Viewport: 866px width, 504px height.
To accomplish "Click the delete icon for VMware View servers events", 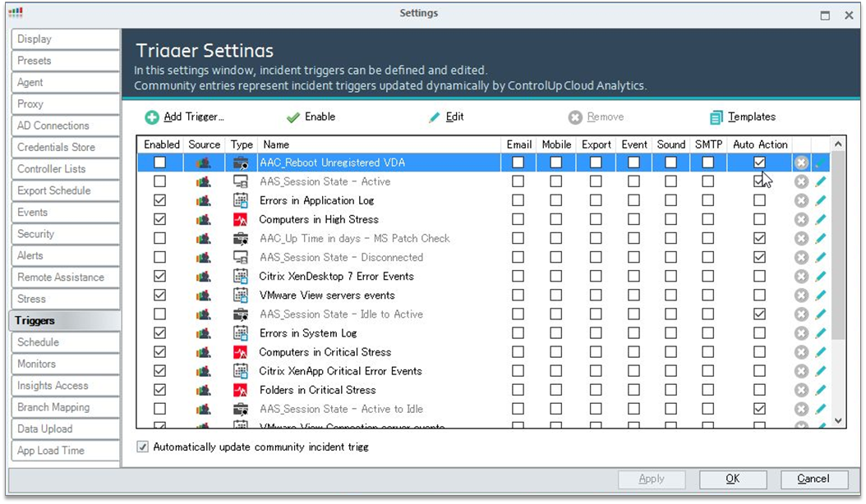I will [x=801, y=296].
